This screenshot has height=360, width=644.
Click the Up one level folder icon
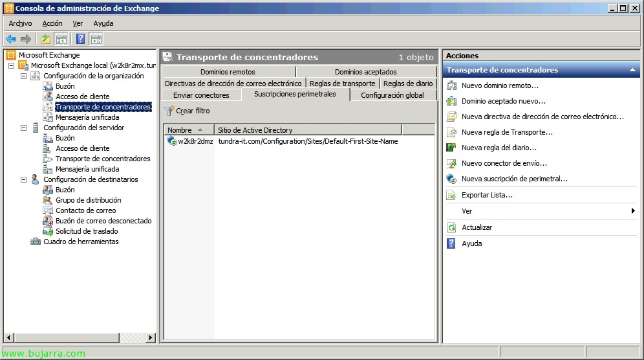pyautogui.click(x=46, y=39)
